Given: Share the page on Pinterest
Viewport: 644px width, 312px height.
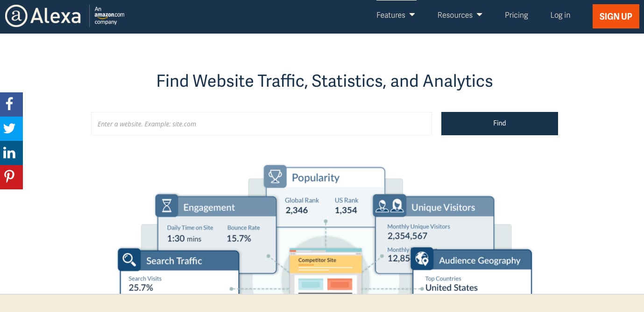Looking at the screenshot, I should pos(11,177).
